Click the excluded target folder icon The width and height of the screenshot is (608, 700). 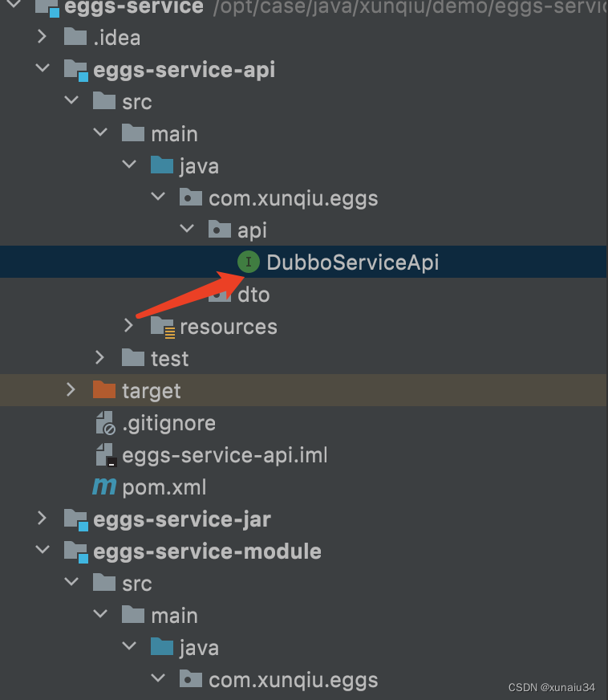[x=103, y=391]
